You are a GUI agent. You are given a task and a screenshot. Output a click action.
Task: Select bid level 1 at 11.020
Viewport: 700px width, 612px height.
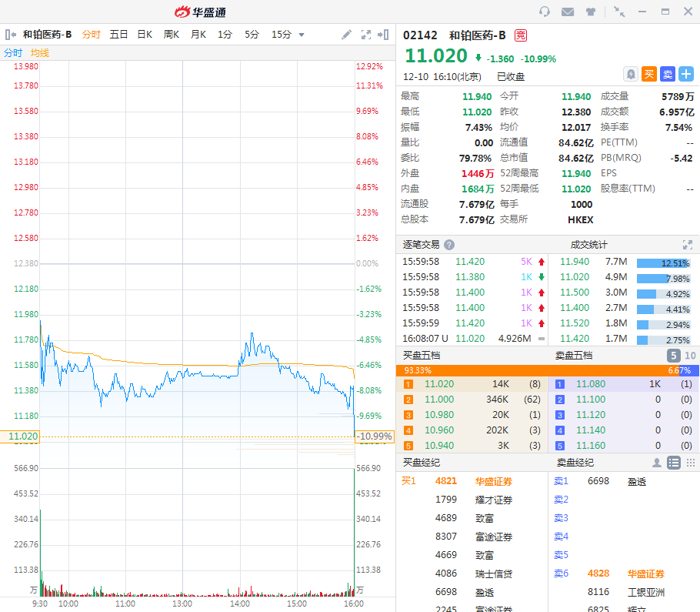tap(472, 384)
